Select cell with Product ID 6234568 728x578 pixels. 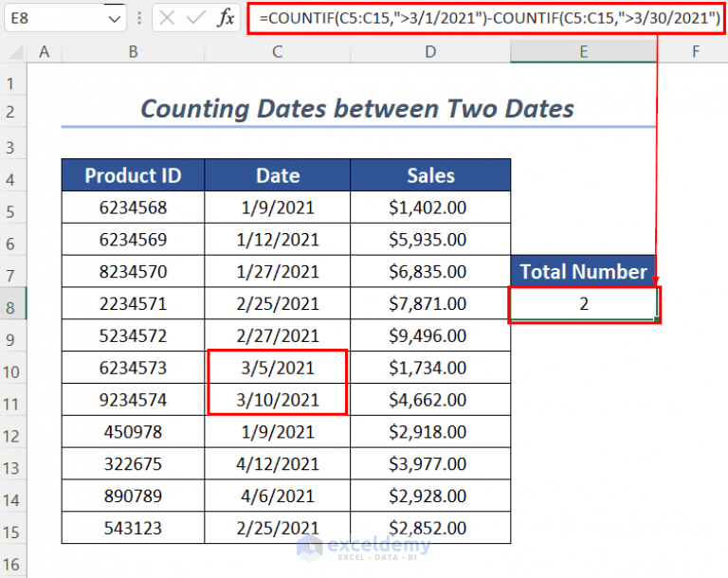tap(133, 208)
